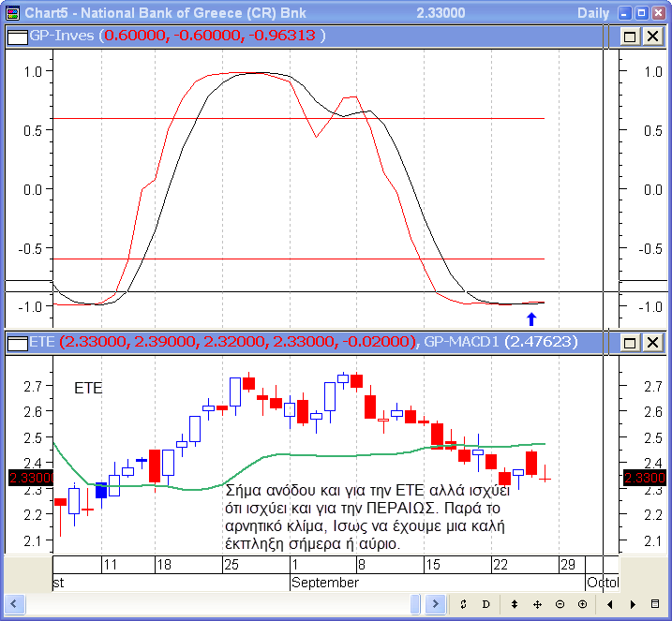Viewport: 672px width, 621px height.
Task: Maximize the ETE price pane
Action: click(631, 343)
